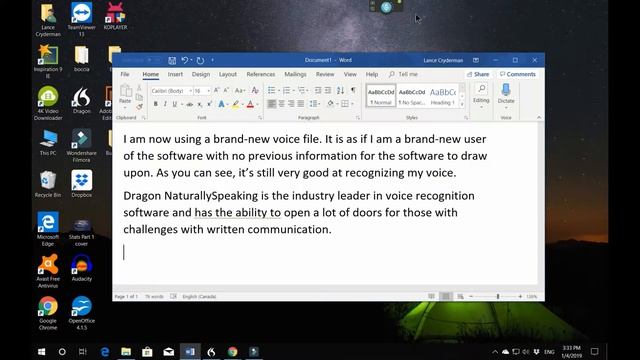Undo the last action
The width and height of the screenshot is (640, 360).
pos(184,60)
